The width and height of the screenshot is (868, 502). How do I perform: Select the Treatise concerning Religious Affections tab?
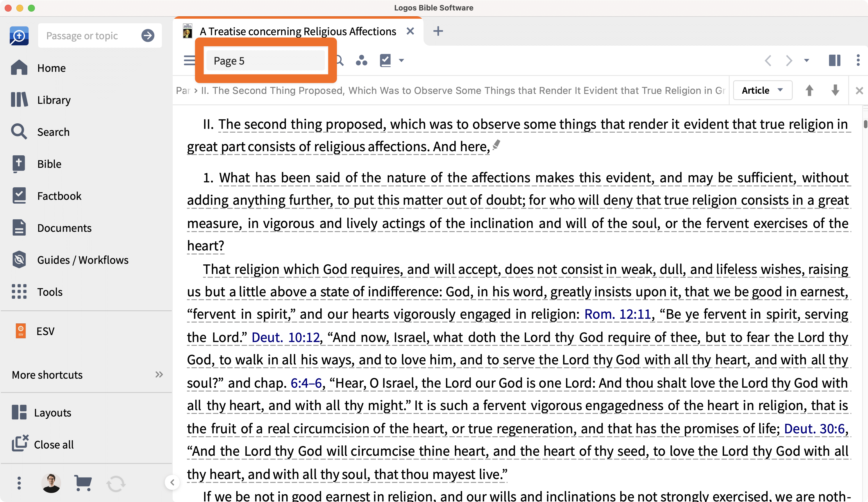click(298, 31)
